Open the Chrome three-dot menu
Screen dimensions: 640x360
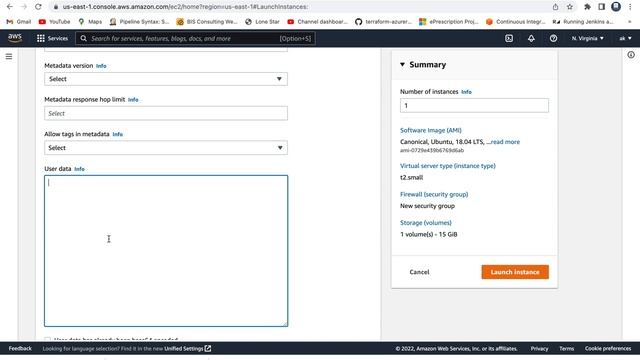tap(630, 7)
